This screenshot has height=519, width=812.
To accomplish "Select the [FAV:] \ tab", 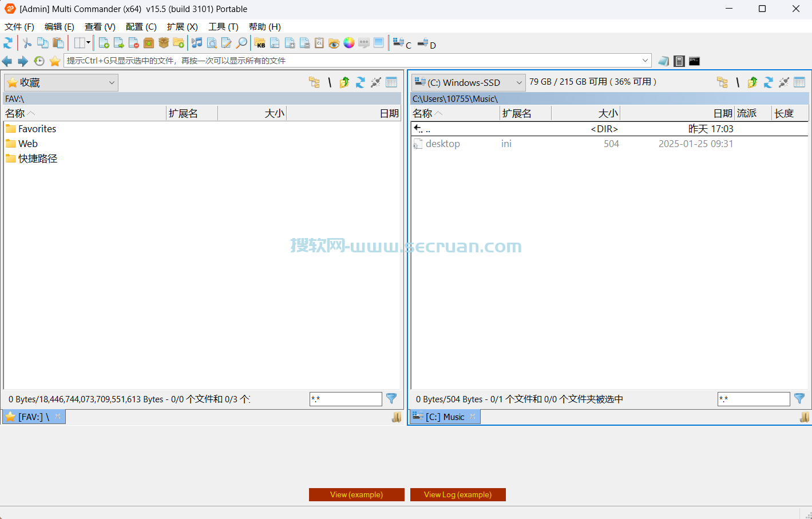I will coord(34,417).
